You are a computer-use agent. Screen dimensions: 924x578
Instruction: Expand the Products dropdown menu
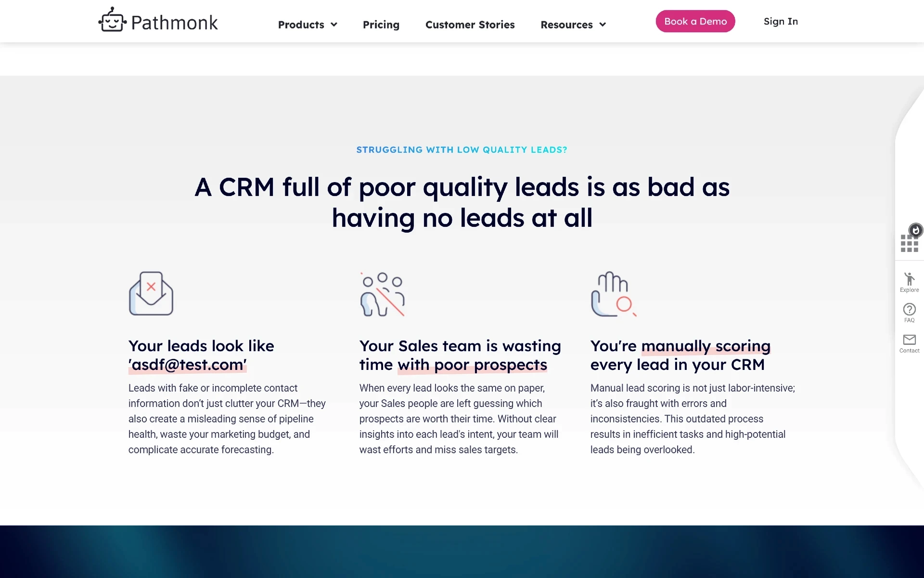308,25
